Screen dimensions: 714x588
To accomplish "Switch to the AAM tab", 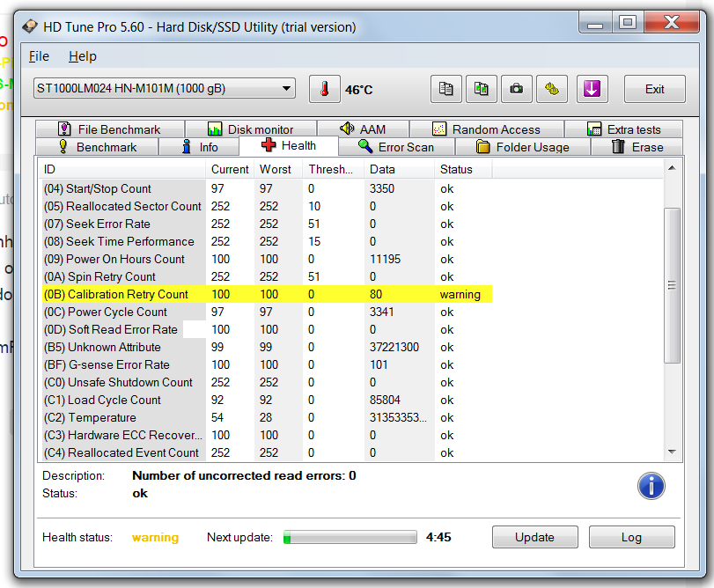I will [x=363, y=129].
